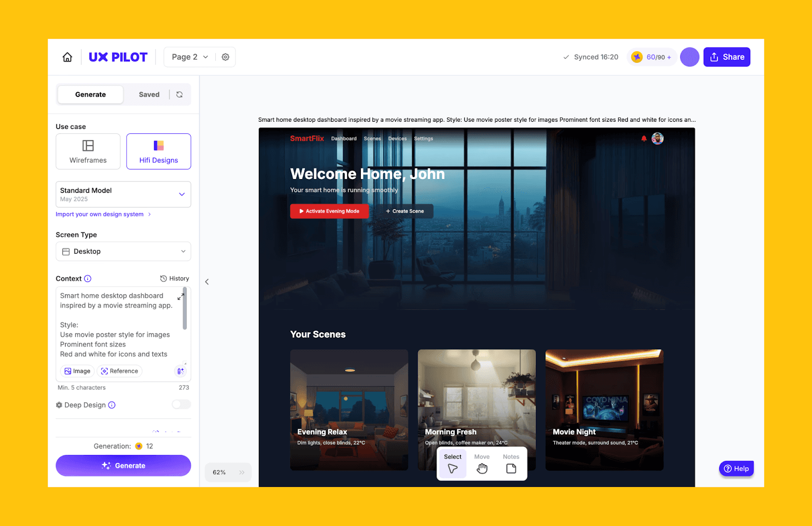Select the Move hand tool on the canvas
Image resolution: width=812 pixels, height=526 pixels.
pyautogui.click(x=481, y=463)
